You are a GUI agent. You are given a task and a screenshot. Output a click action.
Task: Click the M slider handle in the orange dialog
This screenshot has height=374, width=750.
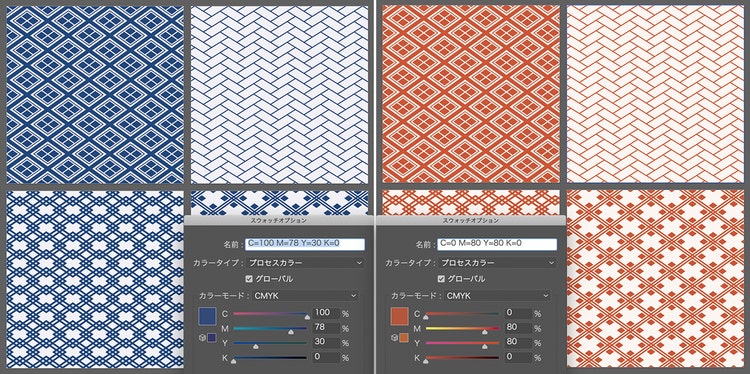(x=485, y=331)
